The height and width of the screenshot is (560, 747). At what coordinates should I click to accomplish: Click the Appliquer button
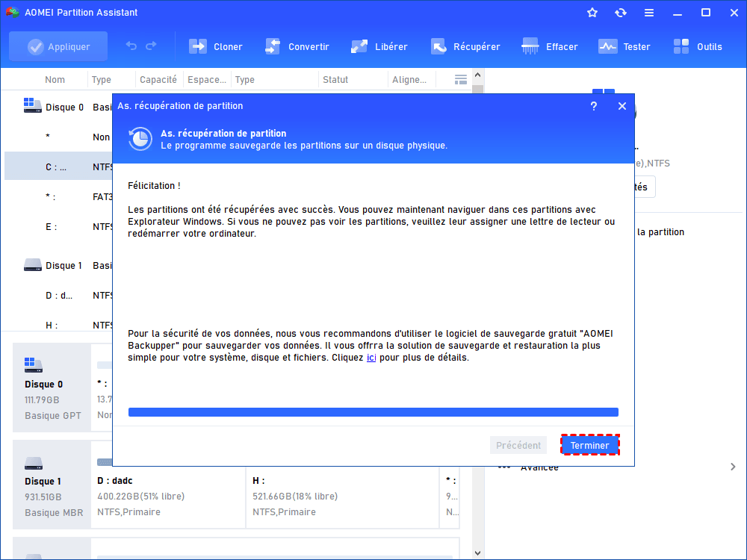click(x=58, y=46)
